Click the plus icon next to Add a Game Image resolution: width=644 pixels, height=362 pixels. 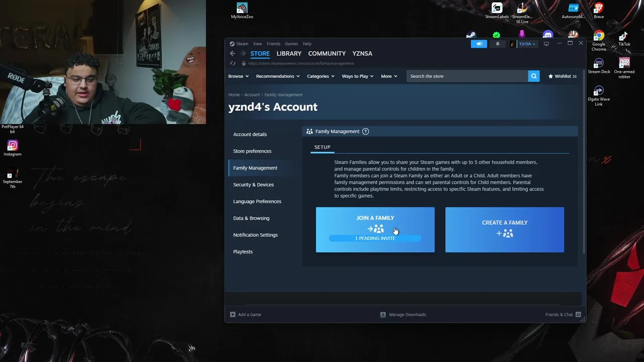point(232,315)
